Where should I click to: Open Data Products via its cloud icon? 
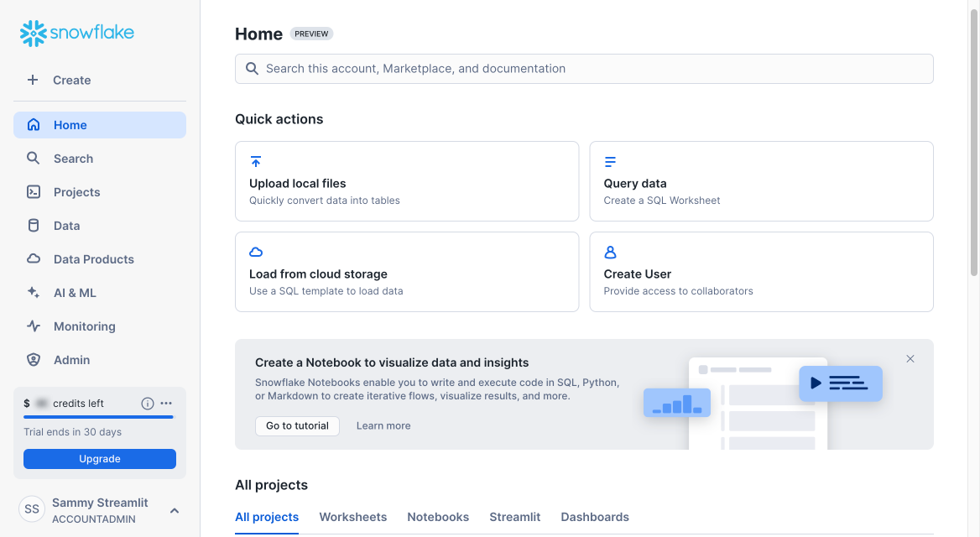coord(34,258)
